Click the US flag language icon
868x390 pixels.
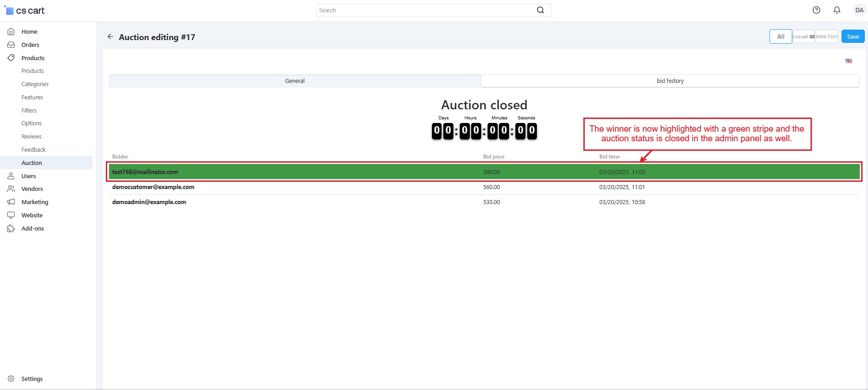coord(849,61)
